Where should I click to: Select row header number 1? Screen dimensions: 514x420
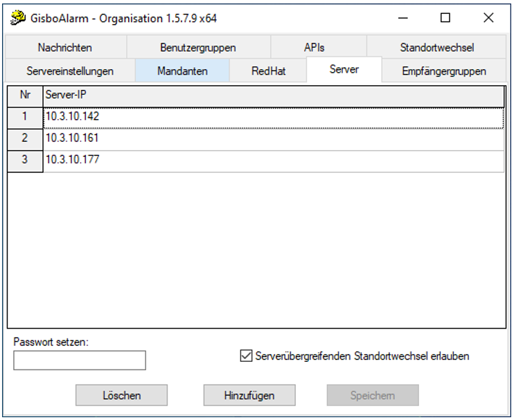25,118
